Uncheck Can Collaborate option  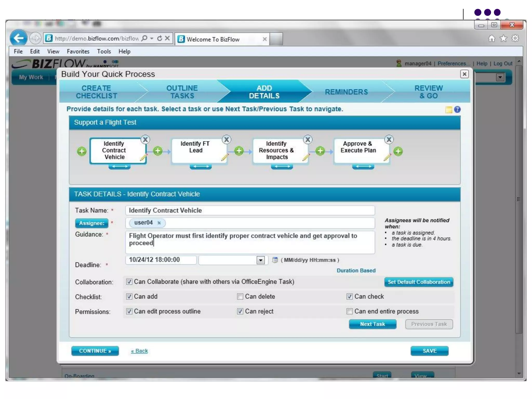tap(129, 282)
